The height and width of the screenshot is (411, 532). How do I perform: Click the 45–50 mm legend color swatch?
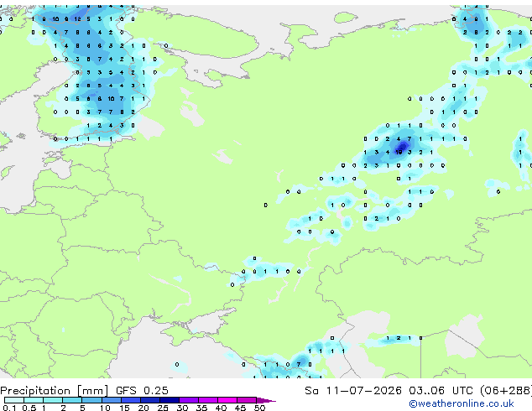pyautogui.click(x=247, y=400)
